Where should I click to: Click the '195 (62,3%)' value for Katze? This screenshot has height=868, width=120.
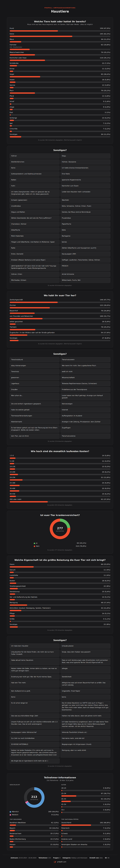tap(105, 34)
